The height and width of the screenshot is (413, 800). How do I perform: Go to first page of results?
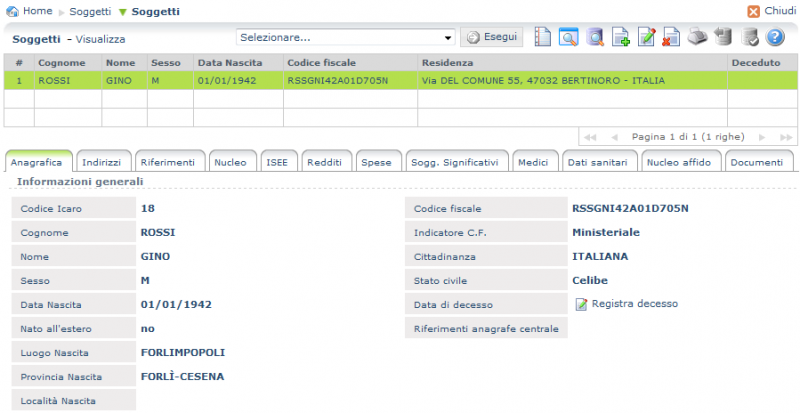pos(590,137)
